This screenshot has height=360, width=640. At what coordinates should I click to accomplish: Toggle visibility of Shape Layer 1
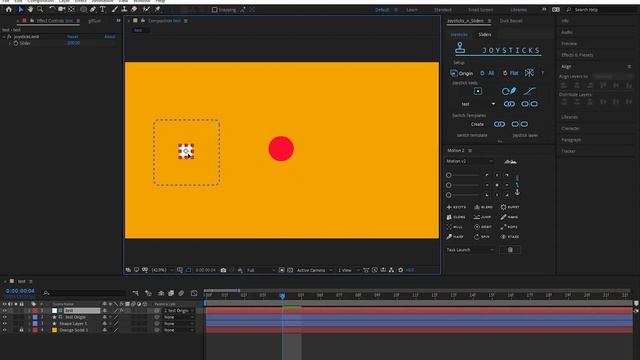pos(4,324)
